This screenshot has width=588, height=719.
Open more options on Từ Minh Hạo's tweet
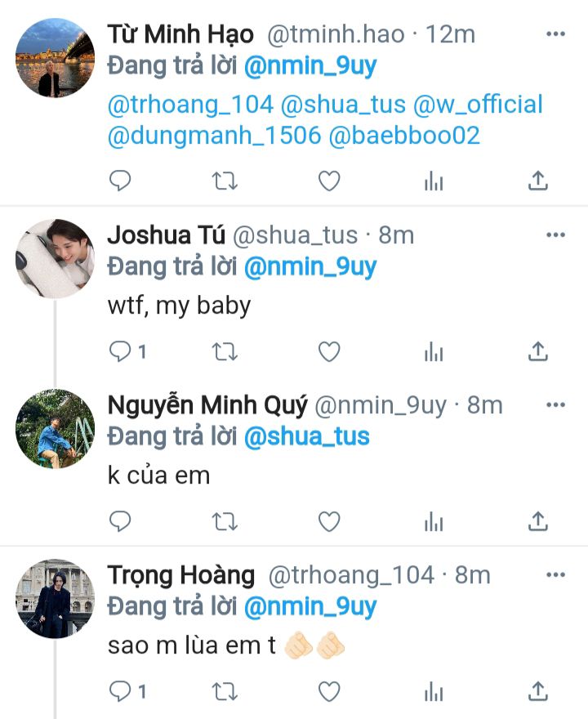[555, 33]
